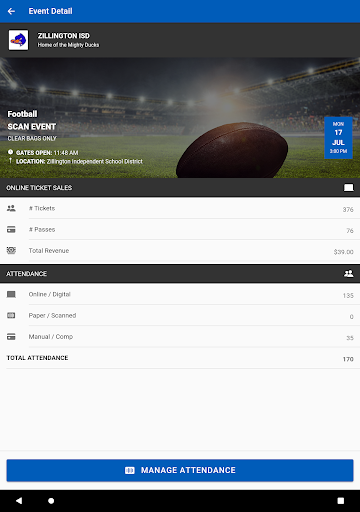Select the Total Attendance row
Viewport: 360px width, 512px height.
coord(180,358)
